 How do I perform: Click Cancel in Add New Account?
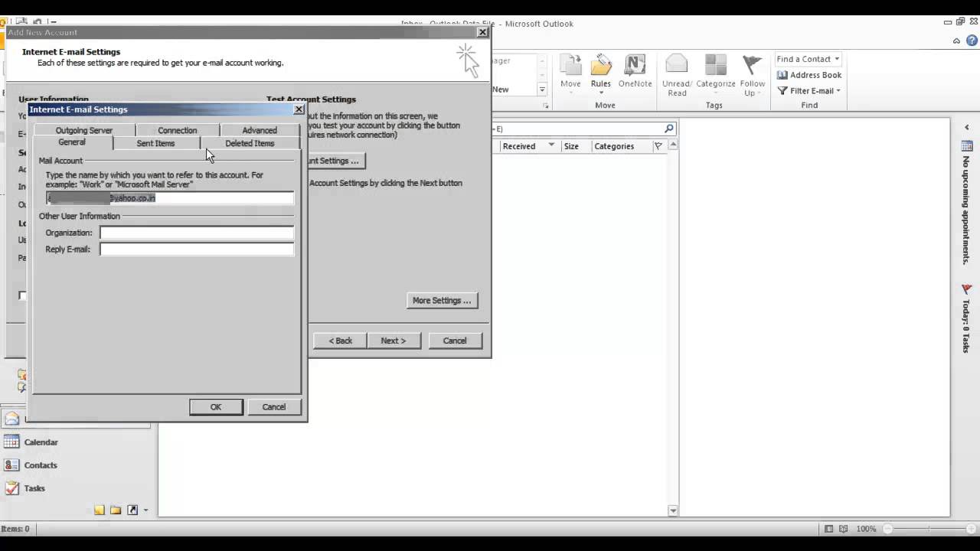455,341
